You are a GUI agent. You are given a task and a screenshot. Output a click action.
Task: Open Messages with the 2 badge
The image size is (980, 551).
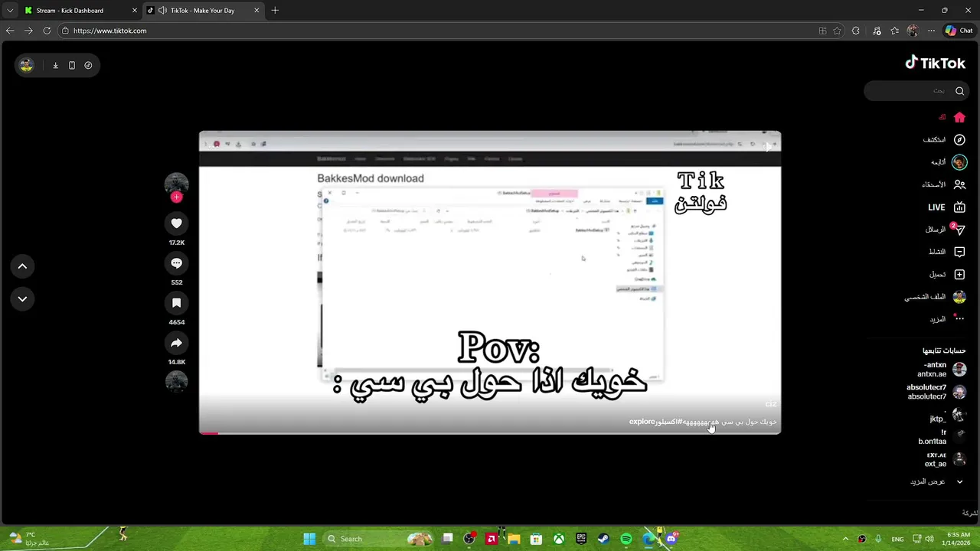coord(947,230)
